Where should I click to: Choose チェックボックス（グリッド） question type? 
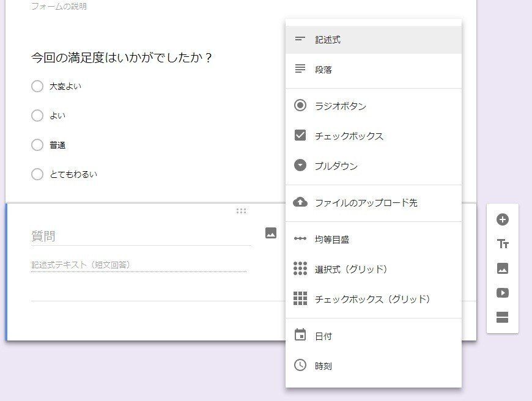[x=374, y=299]
